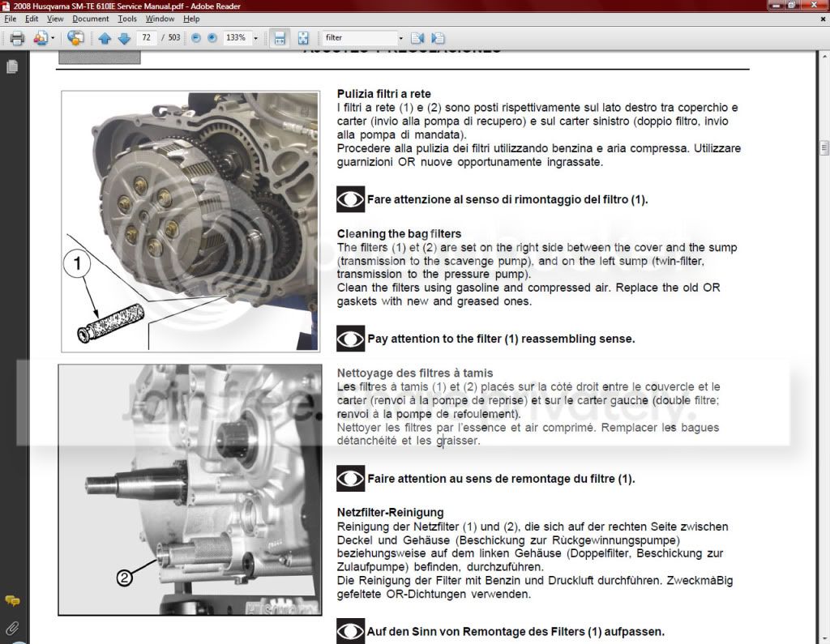The height and width of the screenshot is (644, 830).
Task: Toggle fit to page width view
Action: click(280, 38)
